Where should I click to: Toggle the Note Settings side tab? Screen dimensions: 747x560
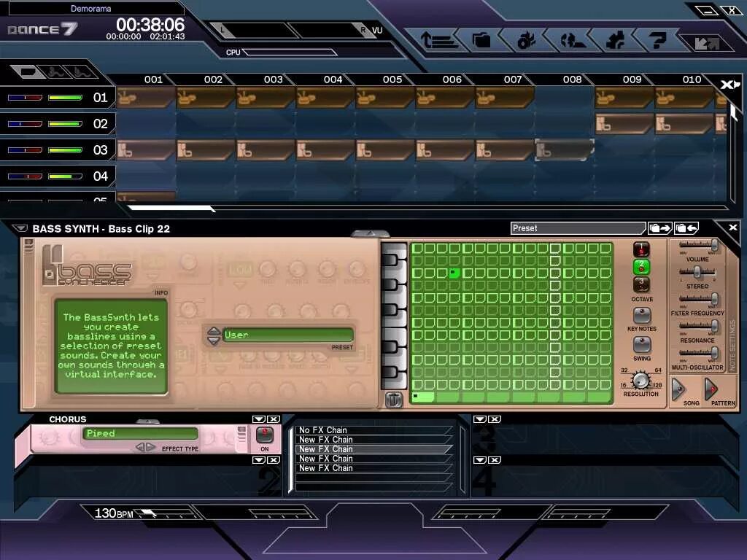[732, 346]
